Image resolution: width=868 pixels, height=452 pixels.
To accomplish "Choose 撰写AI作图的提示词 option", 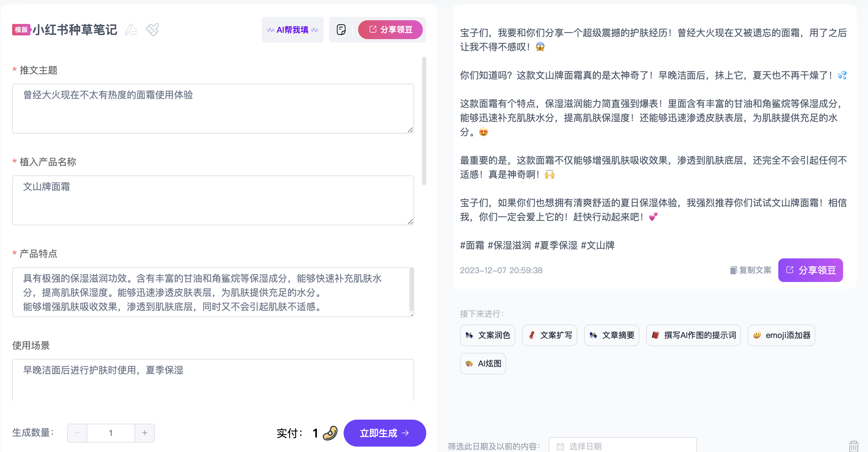I will [x=693, y=335].
